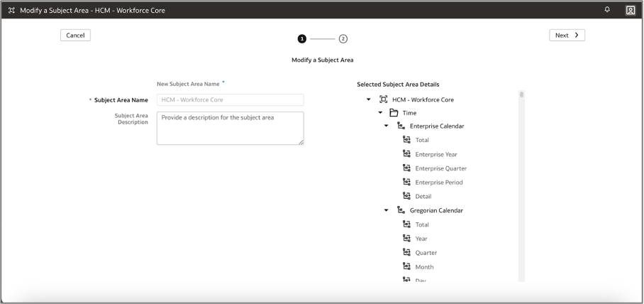The image size is (644, 304).
Task: Click the HCM - Workforce Core subject area icon
Action: [x=383, y=99]
